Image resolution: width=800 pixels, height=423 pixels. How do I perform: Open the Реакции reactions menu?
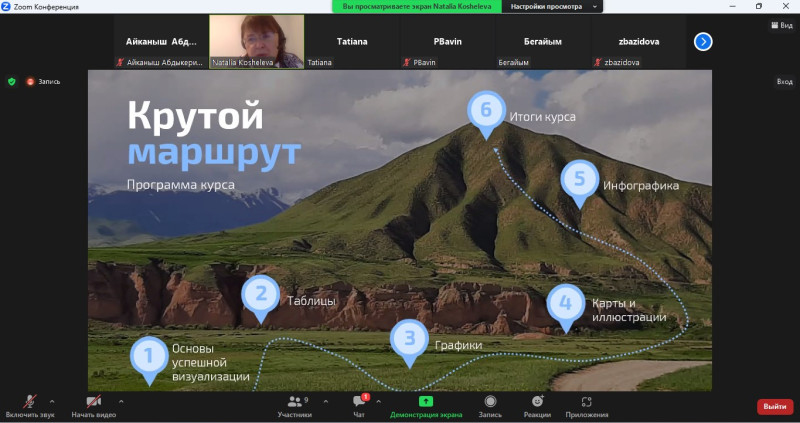(x=537, y=401)
